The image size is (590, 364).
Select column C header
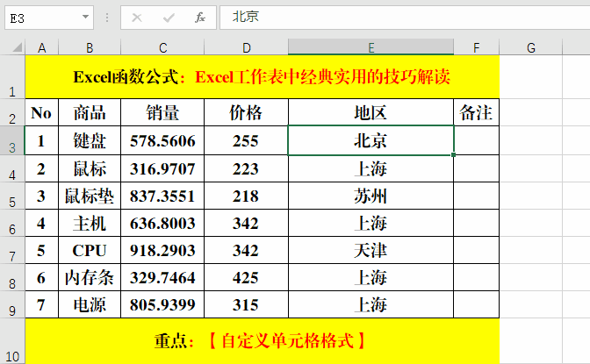click(162, 47)
